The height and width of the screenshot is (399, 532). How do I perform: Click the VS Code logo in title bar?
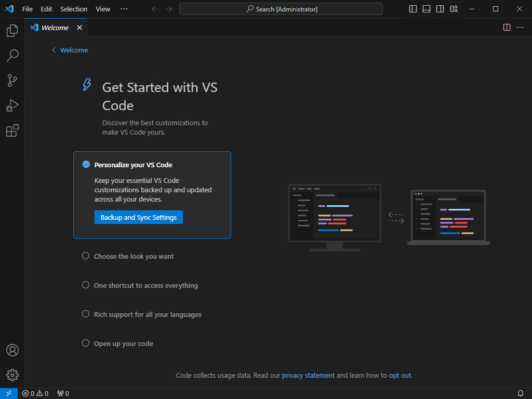[9, 9]
